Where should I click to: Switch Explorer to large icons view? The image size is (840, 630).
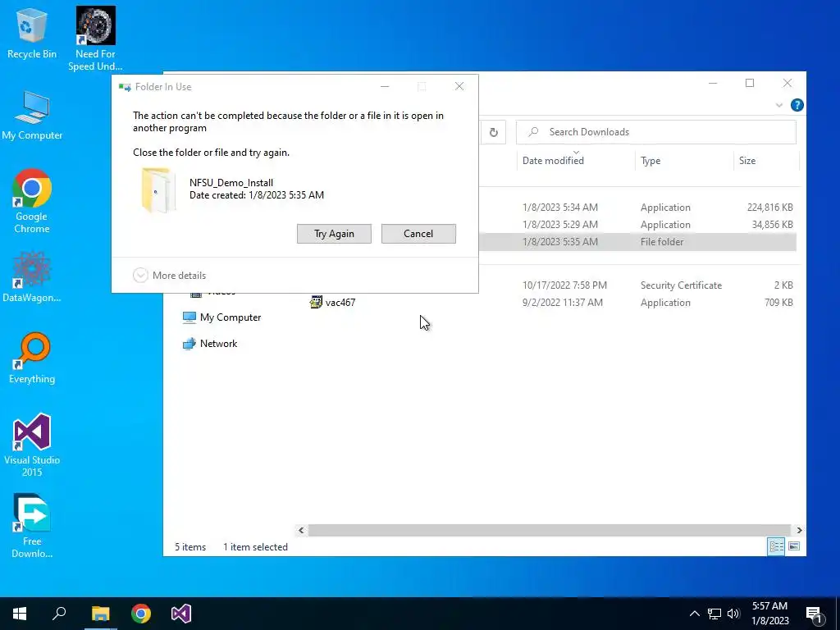coord(794,546)
